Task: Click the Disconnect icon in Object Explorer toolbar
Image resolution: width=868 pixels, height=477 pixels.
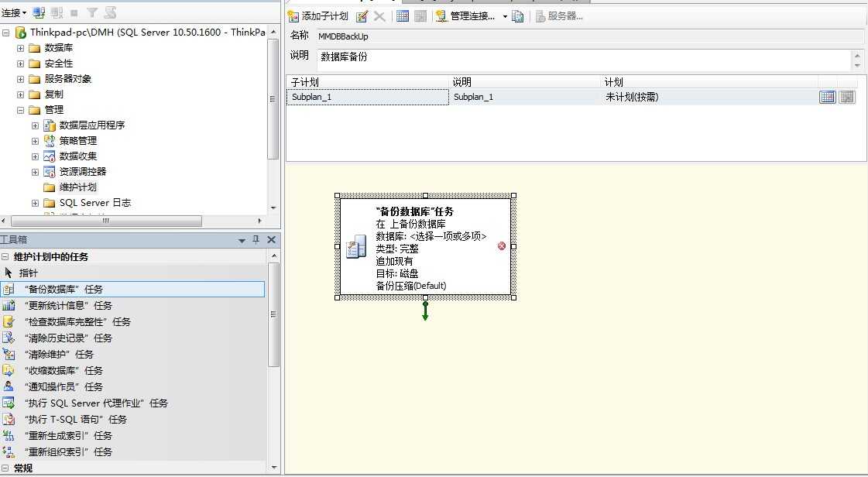Action: pyautogui.click(x=57, y=12)
